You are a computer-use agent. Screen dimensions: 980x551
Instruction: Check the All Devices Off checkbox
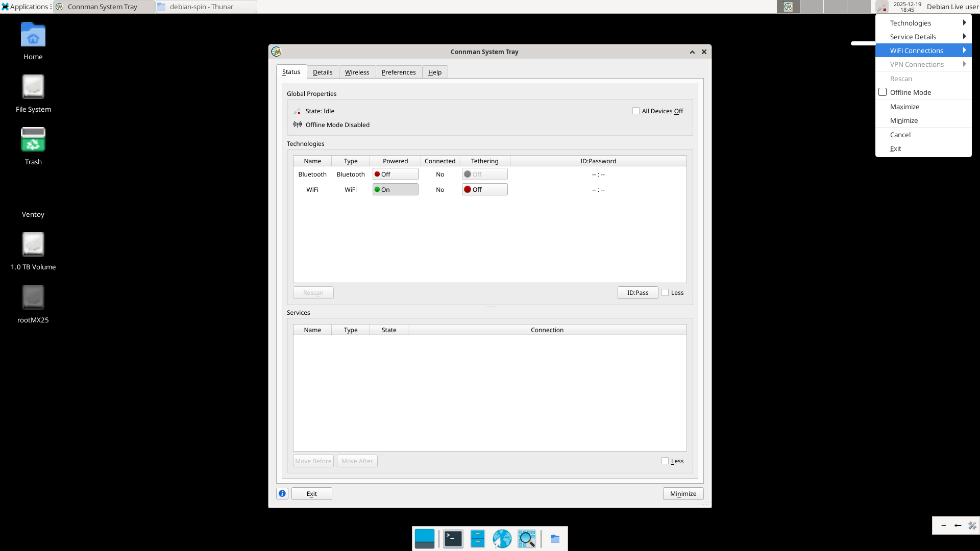click(636, 111)
